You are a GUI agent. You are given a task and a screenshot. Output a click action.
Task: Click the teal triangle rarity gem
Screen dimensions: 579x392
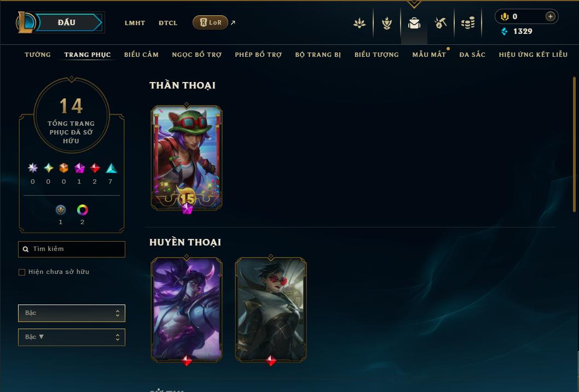[x=111, y=168]
